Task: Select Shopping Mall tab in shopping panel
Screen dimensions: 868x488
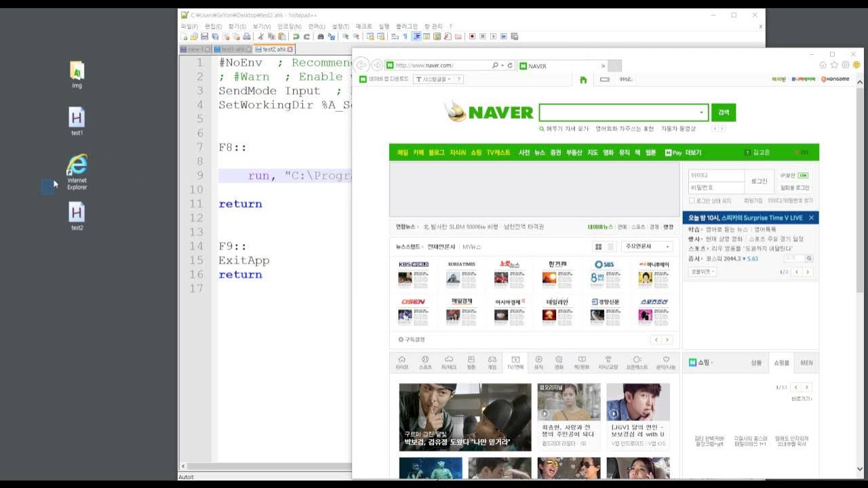Action: [x=781, y=363]
